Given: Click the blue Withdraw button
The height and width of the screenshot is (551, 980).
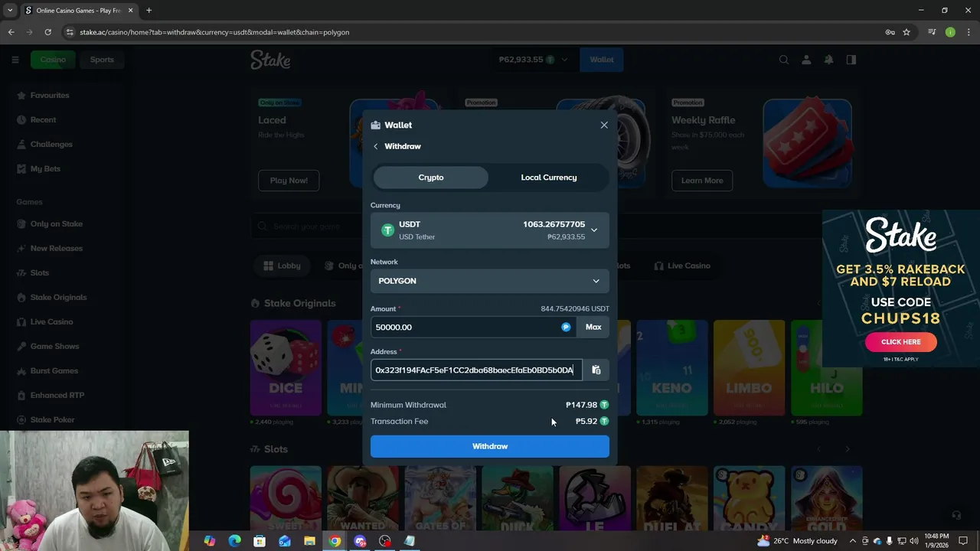Looking at the screenshot, I should coord(490,446).
